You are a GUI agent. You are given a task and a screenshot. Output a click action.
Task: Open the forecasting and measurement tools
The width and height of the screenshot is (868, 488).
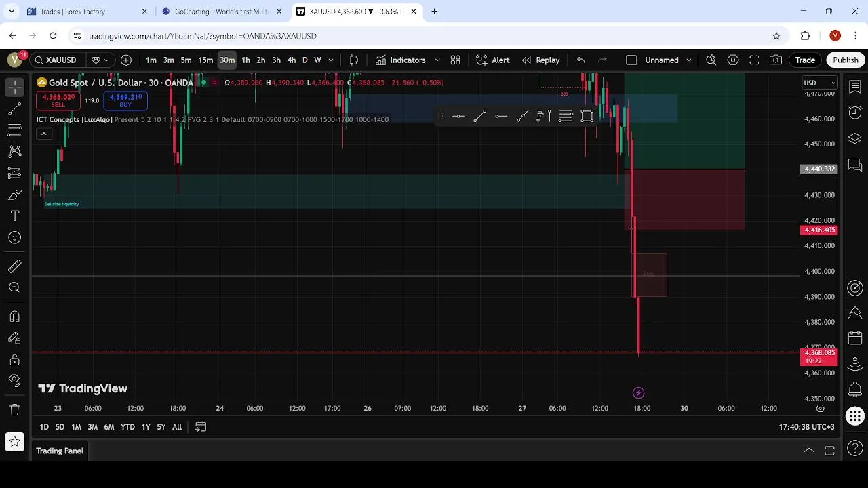(x=14, y=174)
